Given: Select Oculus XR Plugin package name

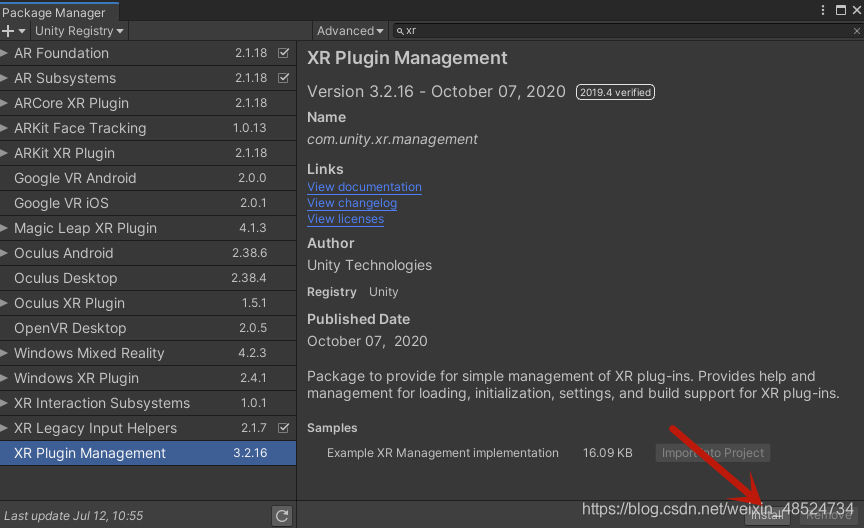Looking at the screenshot, I should 69,303.
